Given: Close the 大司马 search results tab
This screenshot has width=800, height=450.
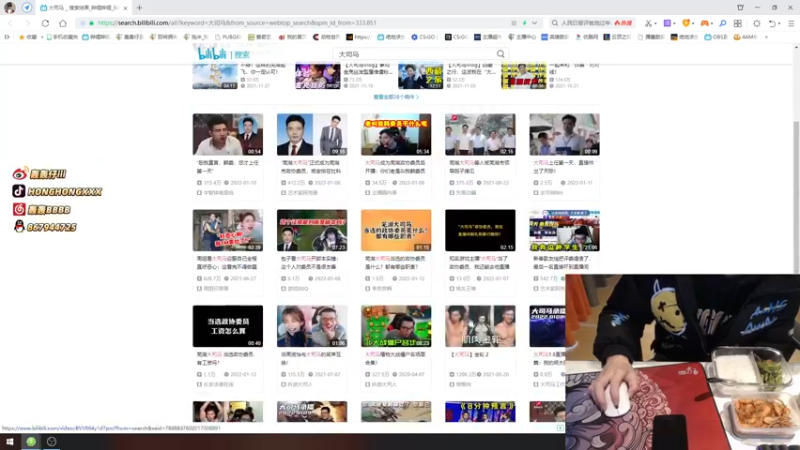Looking at the screenshot, I should click(x=125, y=8).
